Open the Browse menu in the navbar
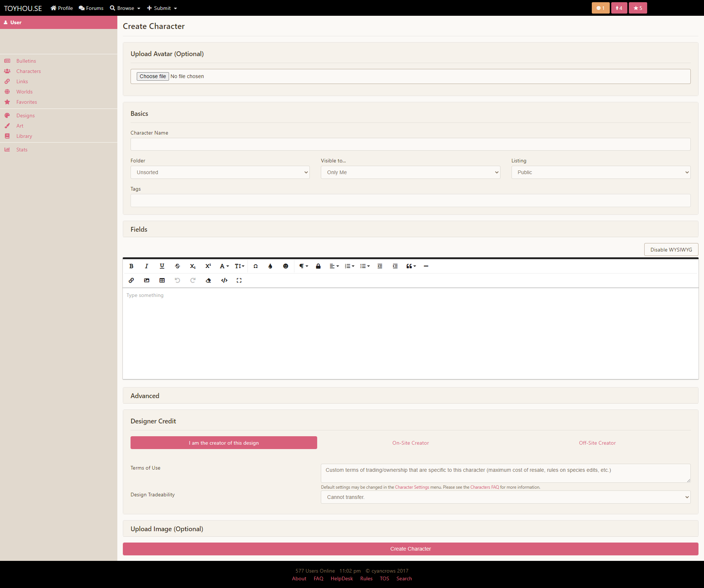704x588 pixels. (125, 8)
